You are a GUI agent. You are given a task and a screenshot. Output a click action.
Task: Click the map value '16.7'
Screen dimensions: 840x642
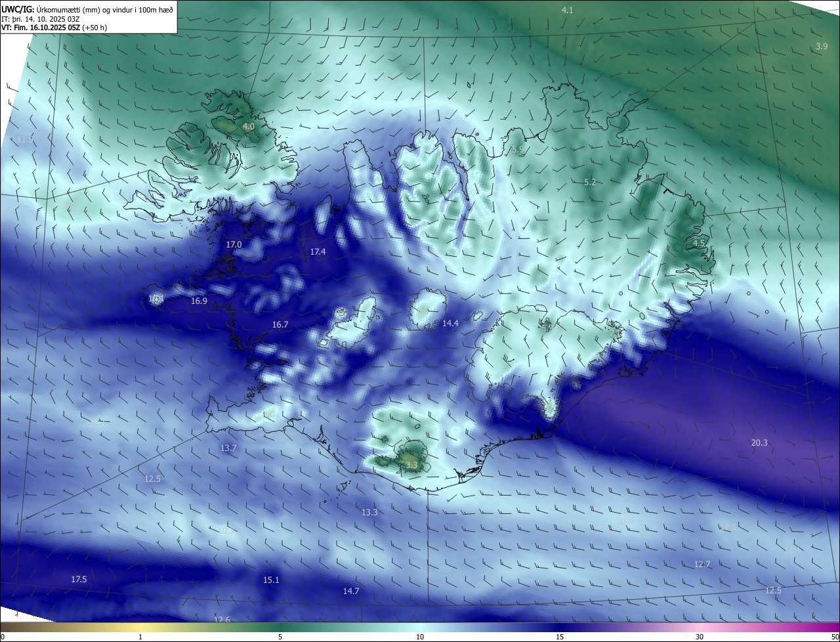click(280, 324)
